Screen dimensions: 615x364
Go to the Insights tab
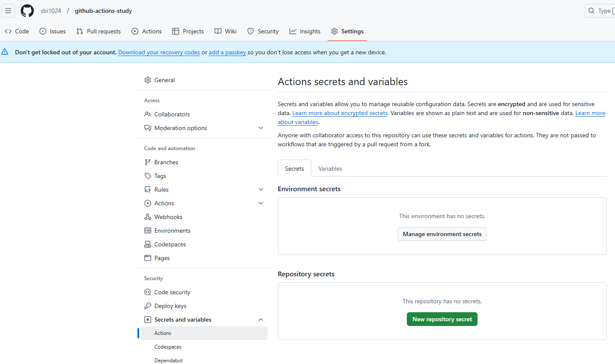coord(305,31)
